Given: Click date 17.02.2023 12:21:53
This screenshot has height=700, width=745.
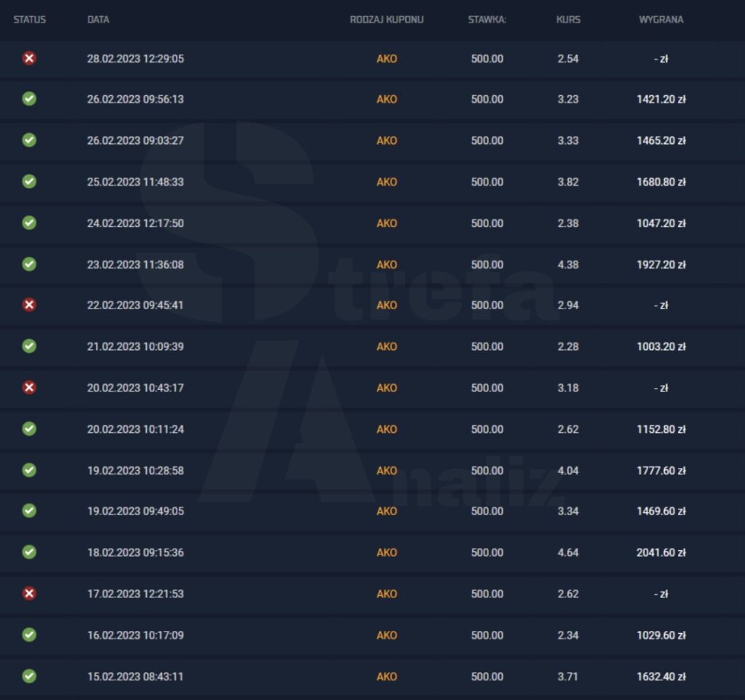Looking at the screenshot, I should pos(135,594).
